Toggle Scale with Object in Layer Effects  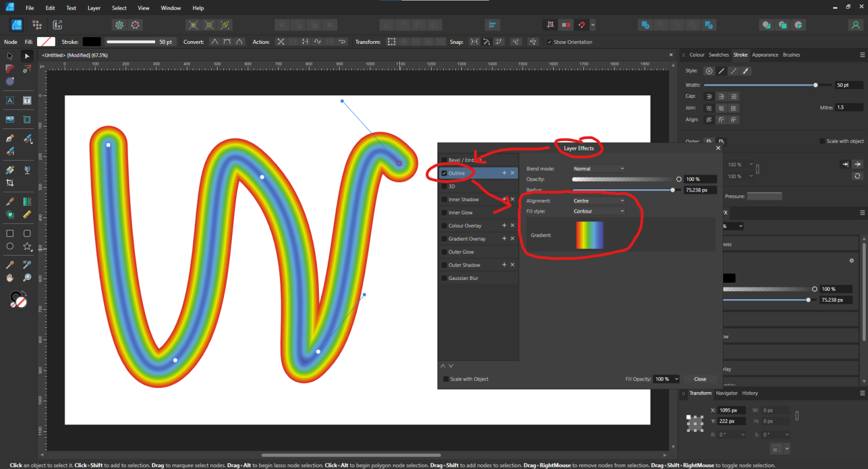point(446,379)
